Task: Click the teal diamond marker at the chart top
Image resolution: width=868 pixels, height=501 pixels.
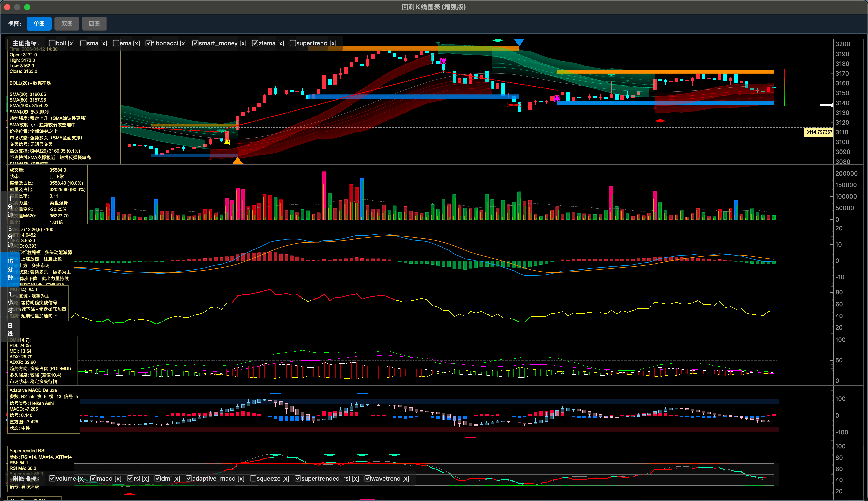Action: tap(497, 41)
